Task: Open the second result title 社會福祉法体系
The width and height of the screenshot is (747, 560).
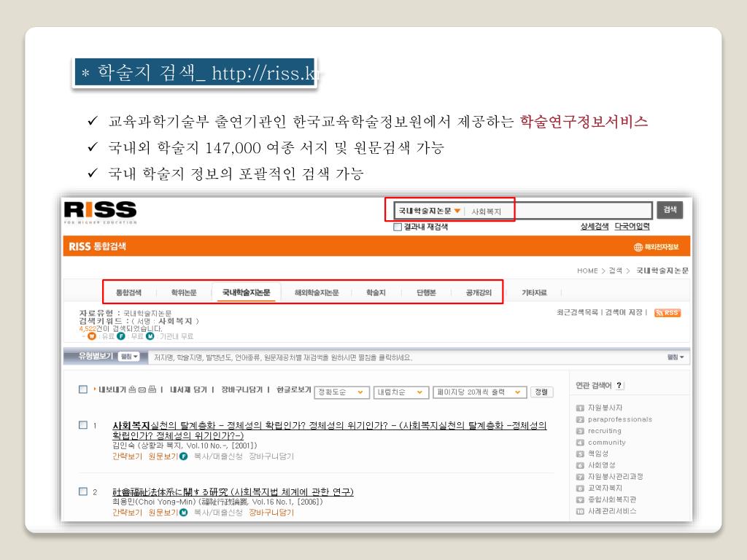Action: 233,491
